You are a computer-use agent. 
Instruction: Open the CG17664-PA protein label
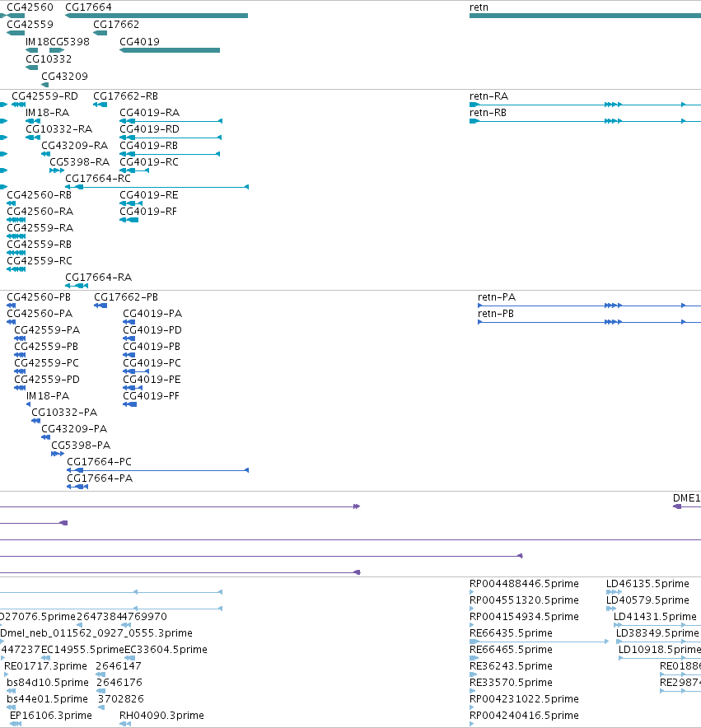[x=100, y=478]
